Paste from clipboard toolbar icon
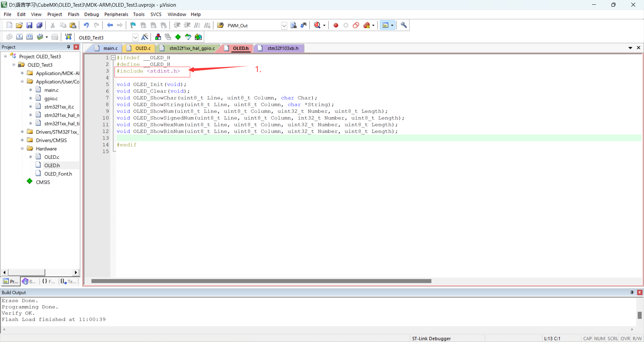The height and width of the screenshot is (342, 644). (x=73, y=25)
